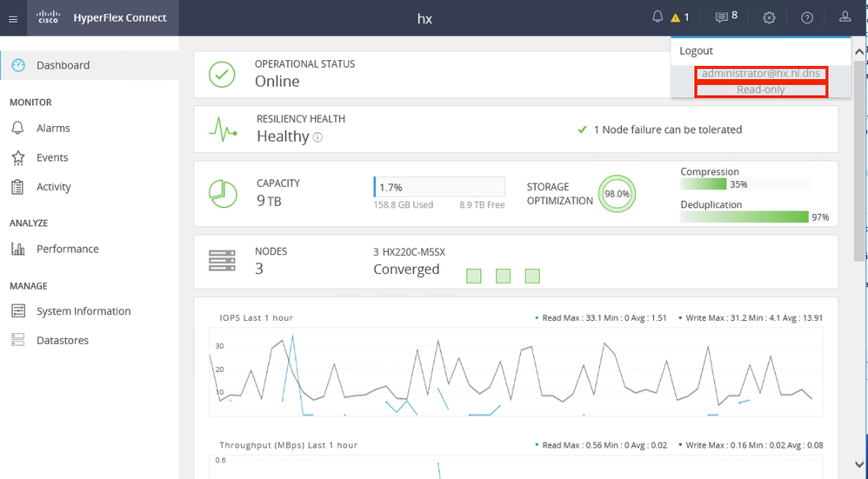Click the Activity clipboard icon
Screen dimensions: 868x479
pyautogui.click(x=17, y=187)
